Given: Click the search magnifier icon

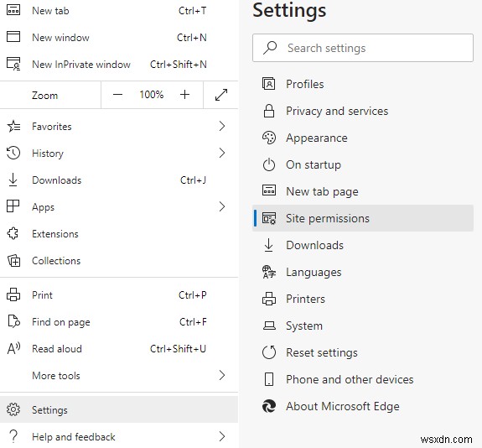Looking at the screenshot, I should (270, 48).
